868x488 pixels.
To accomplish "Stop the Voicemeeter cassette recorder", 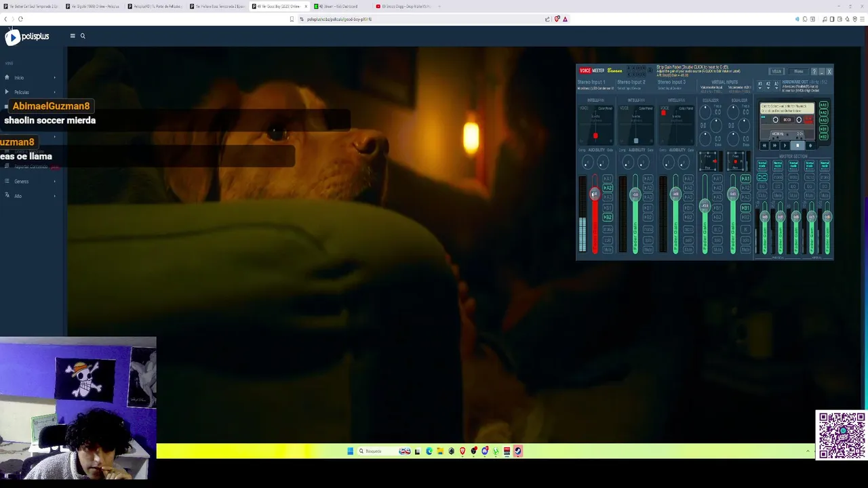I will pyautogui.click(x=797, y=146).
